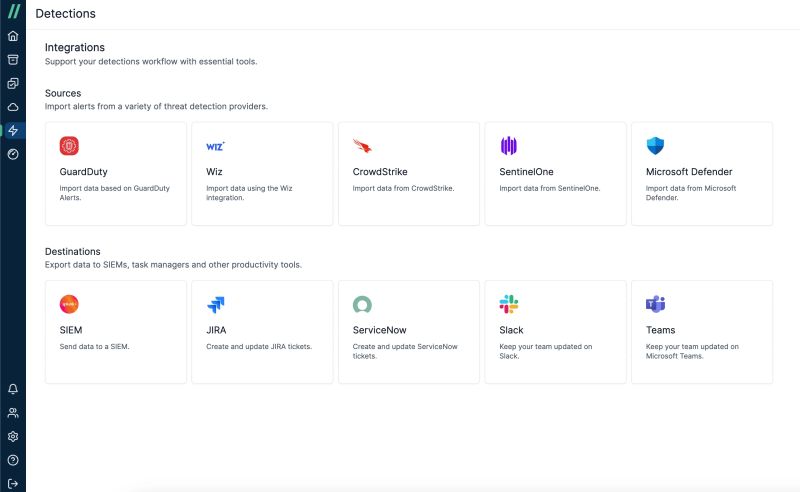This screenshot has height=492, width=800.
Task: Open the ServiceNow destination title
Action: [x=380, y=330]
